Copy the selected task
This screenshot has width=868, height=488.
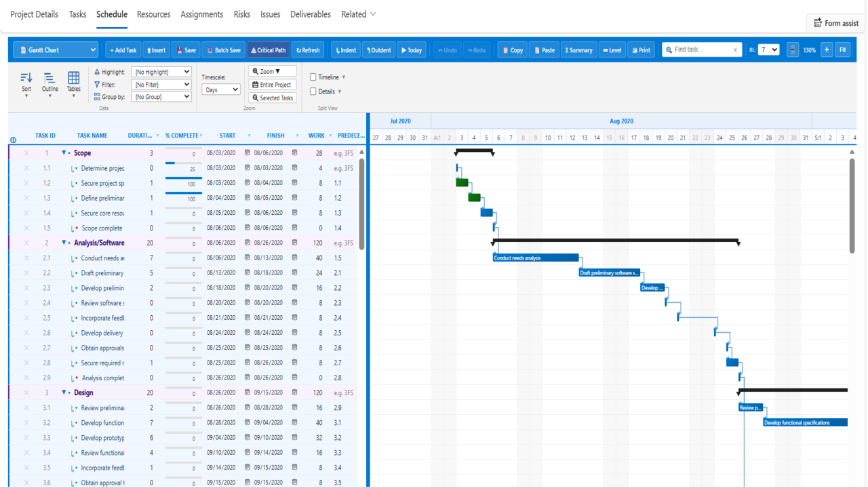coord(513,50)
